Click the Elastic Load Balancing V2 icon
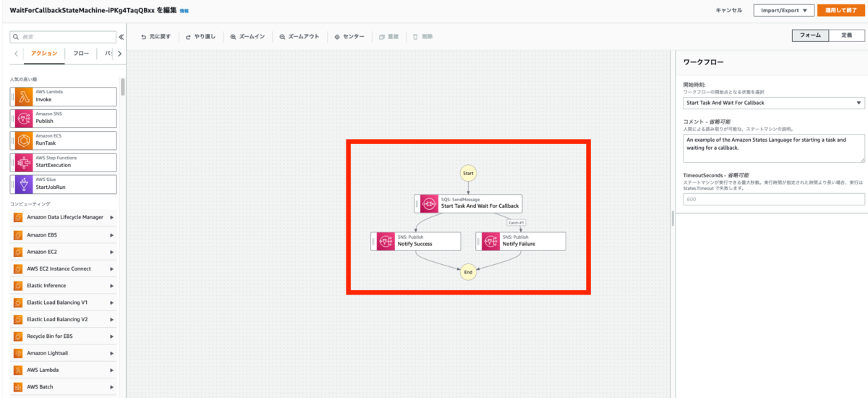868x398 pixels. pyautogui.click(x=17, y=319)
